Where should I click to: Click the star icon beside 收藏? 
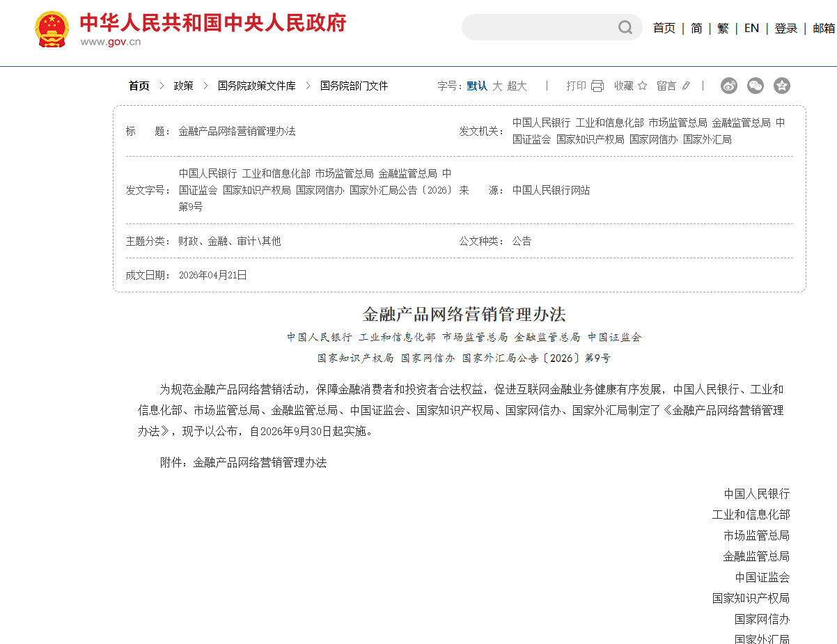(642, 86)
